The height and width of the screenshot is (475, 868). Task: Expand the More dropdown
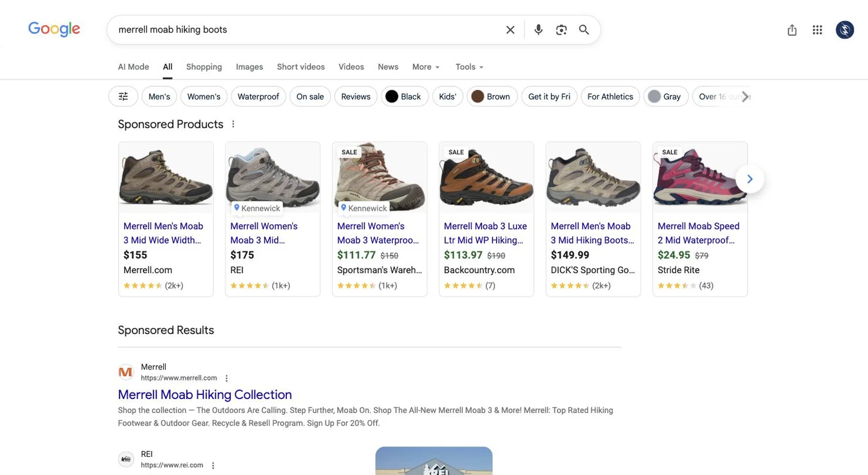426,67
